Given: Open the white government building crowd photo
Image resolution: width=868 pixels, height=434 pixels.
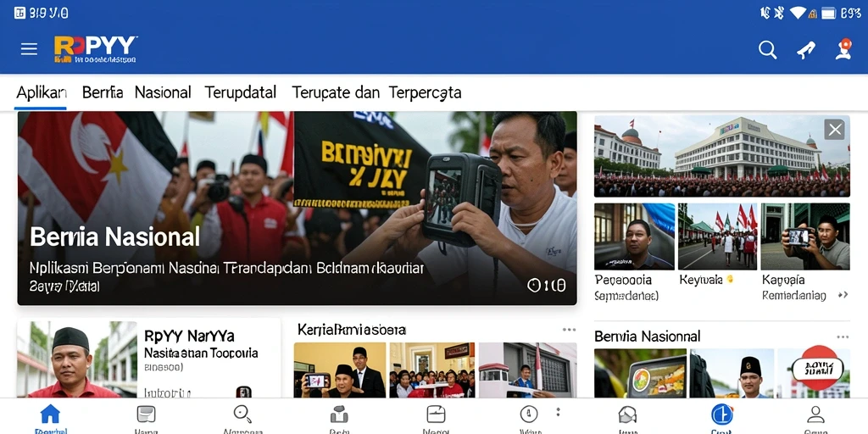Looking at the screenshot, I should (722, 156).
